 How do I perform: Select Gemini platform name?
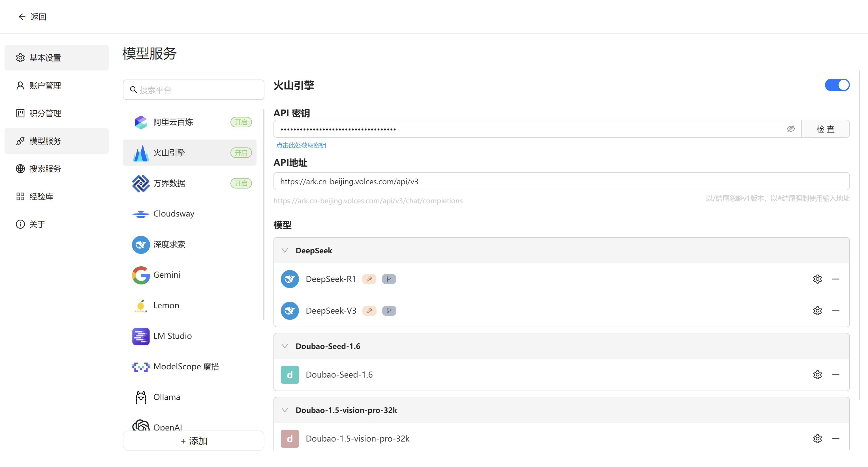167,275
